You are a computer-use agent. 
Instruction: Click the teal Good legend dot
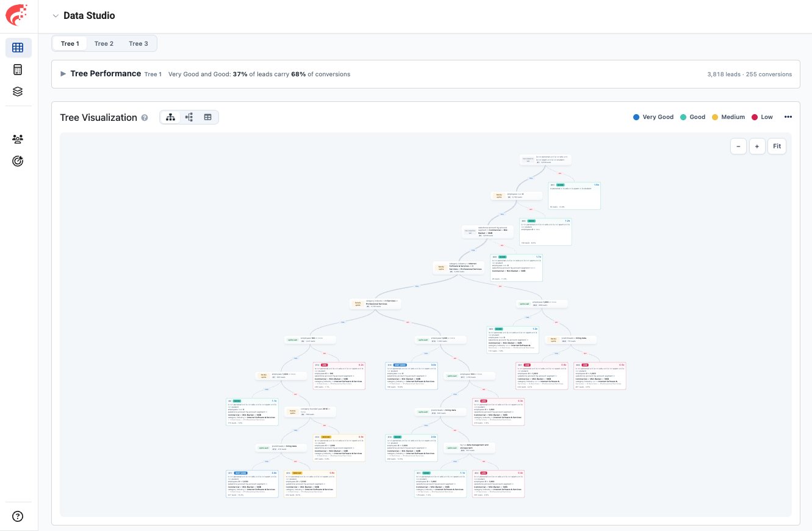point(683,117)
